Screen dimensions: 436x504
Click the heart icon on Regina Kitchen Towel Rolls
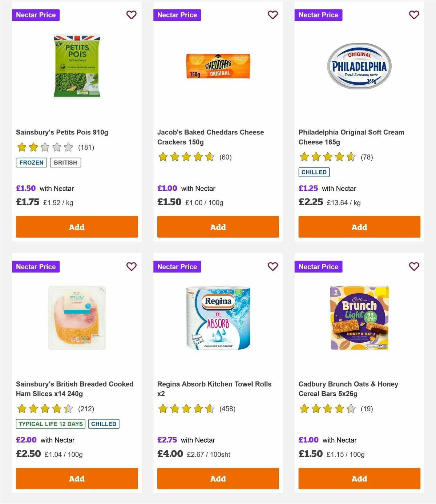(x=272, y=266)
